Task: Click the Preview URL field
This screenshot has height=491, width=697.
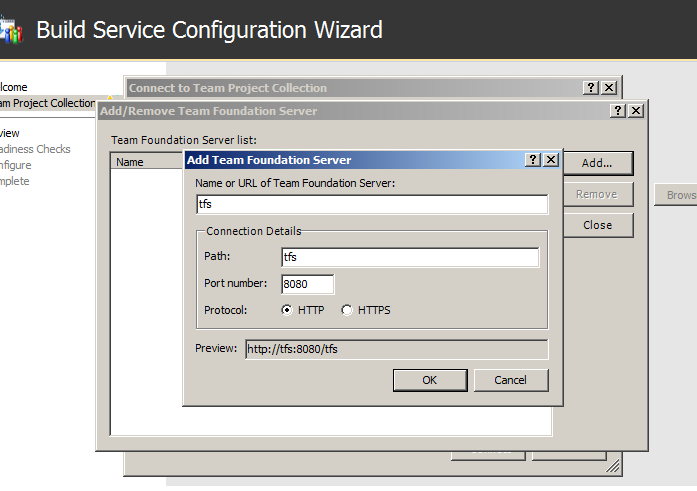Action: pyautogui.click(x=397, y=349)
